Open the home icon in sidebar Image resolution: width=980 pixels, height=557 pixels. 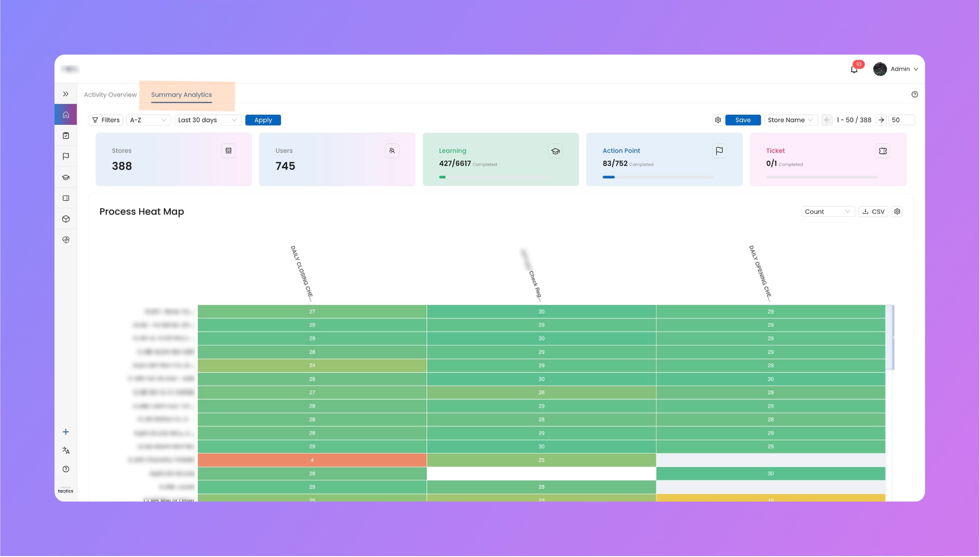coord(66,115)
